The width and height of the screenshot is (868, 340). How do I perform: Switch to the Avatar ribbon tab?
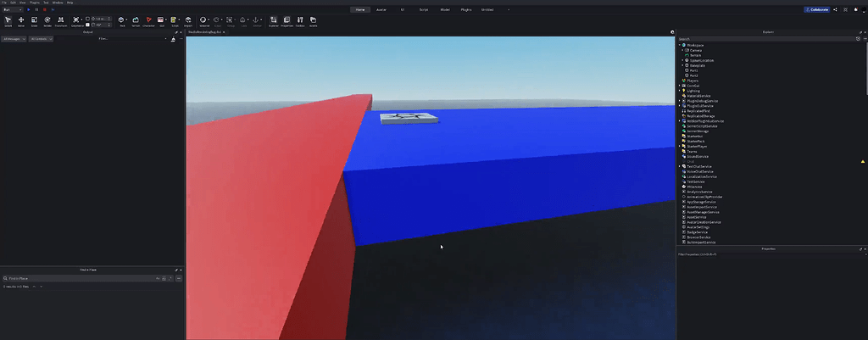[381, 9]
